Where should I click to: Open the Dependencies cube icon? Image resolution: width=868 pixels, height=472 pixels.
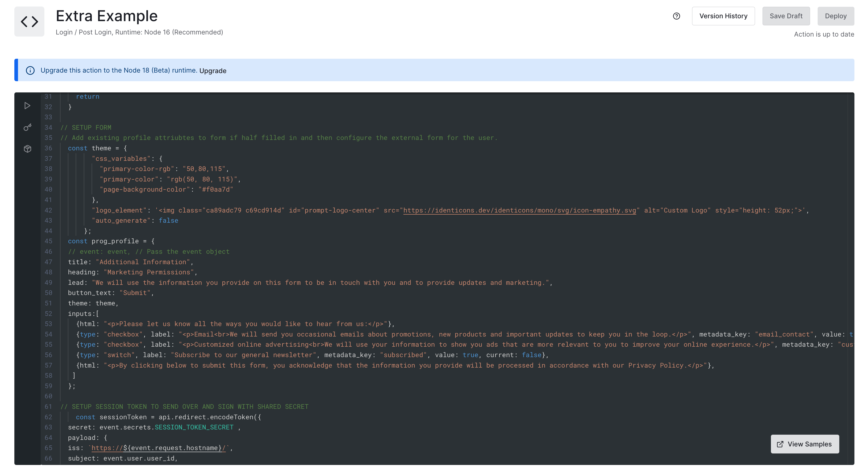[x=27, y=149]
